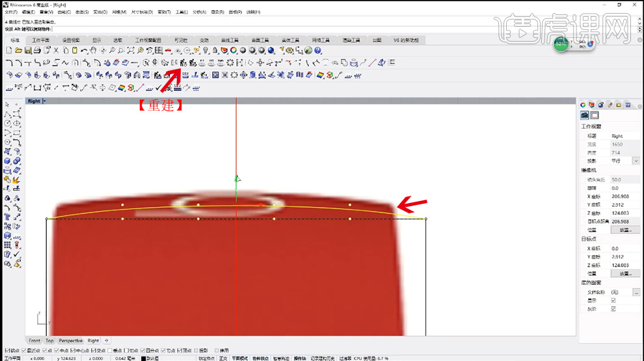
Task: Click the four-viewport layout icon
Action: [x=159, y=51]
